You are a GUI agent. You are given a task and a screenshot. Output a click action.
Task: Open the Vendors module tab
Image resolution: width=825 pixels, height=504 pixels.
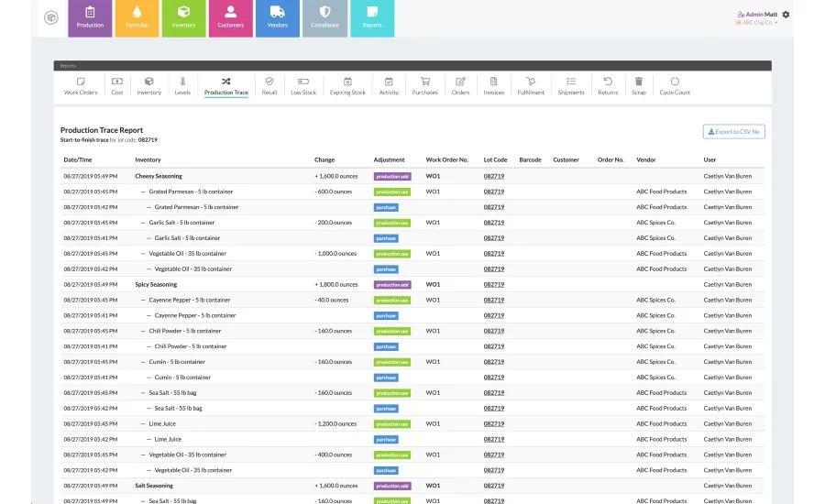tap(278, 17)
